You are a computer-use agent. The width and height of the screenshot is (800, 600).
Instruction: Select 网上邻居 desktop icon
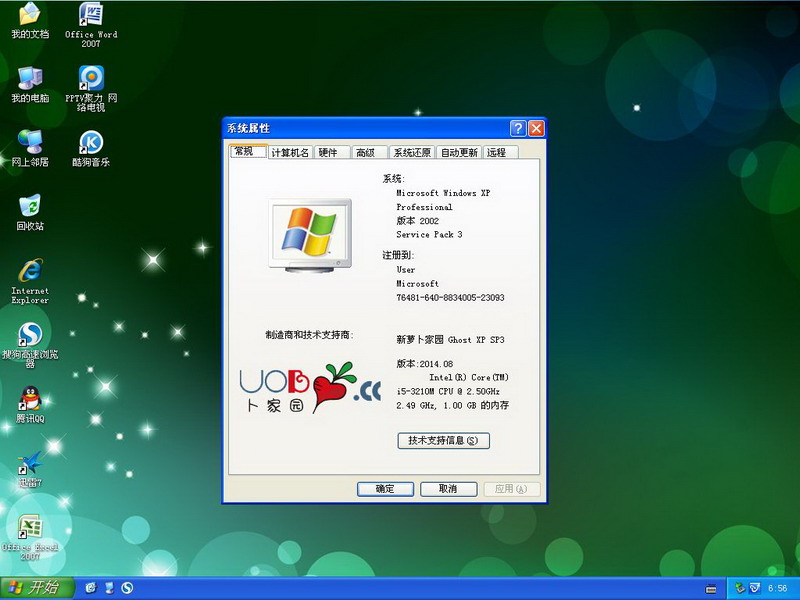coord(30,148)
